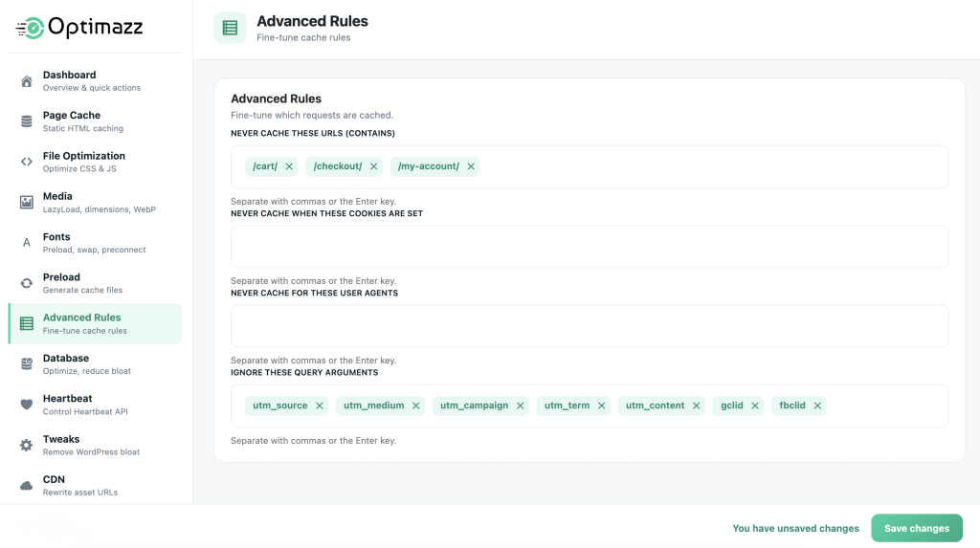Select the Advanced Rules menu item

[x=95, y=323]
